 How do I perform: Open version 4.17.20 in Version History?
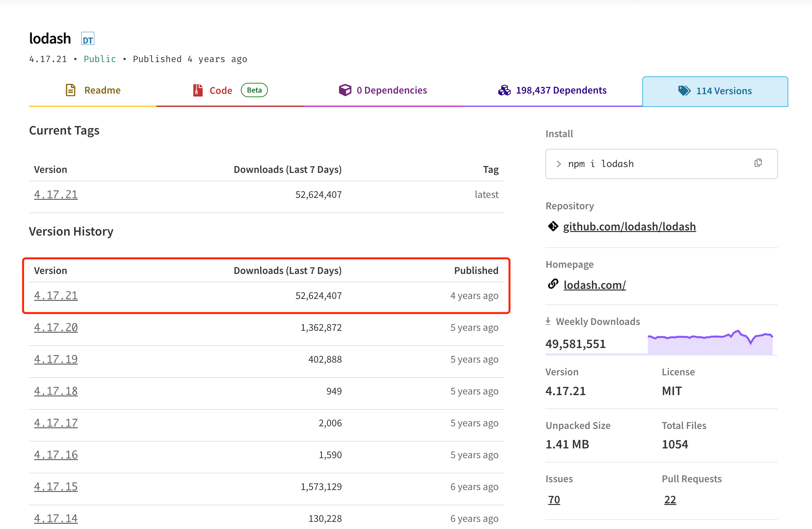pyautogui.click(x=56, y=327)
